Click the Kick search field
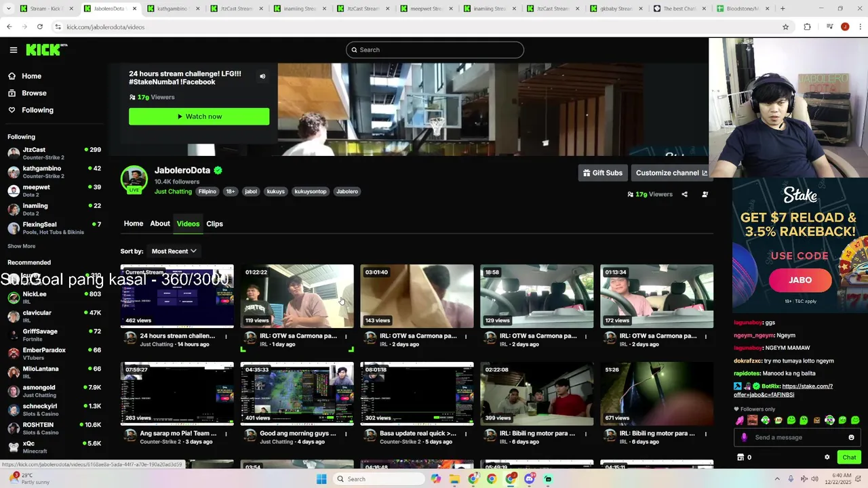 click(x=435, y=49)
